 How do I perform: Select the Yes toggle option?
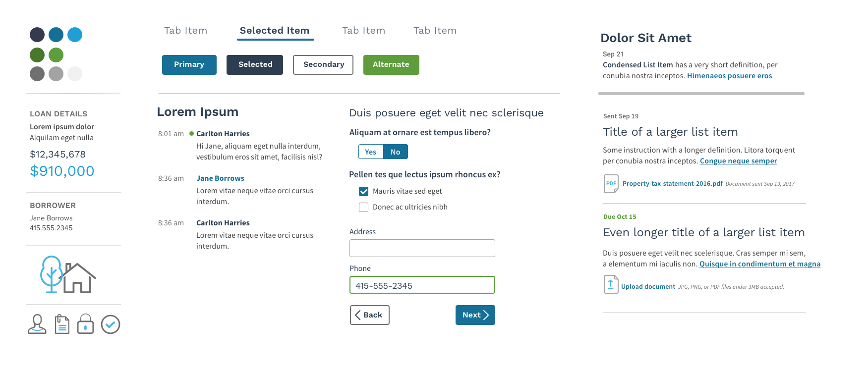click(x=371, y=152)
